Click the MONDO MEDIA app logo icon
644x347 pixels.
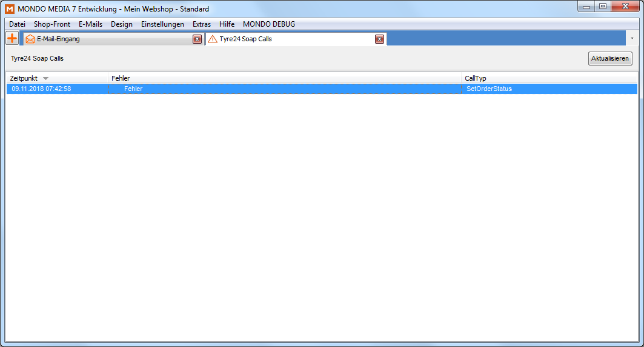click(9, 8)
